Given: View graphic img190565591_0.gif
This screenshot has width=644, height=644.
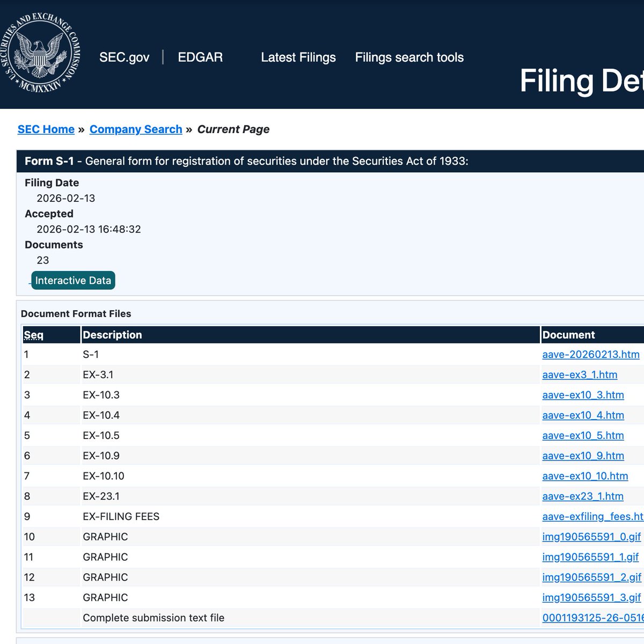Looking at the screenshot, I should point(591,537).
